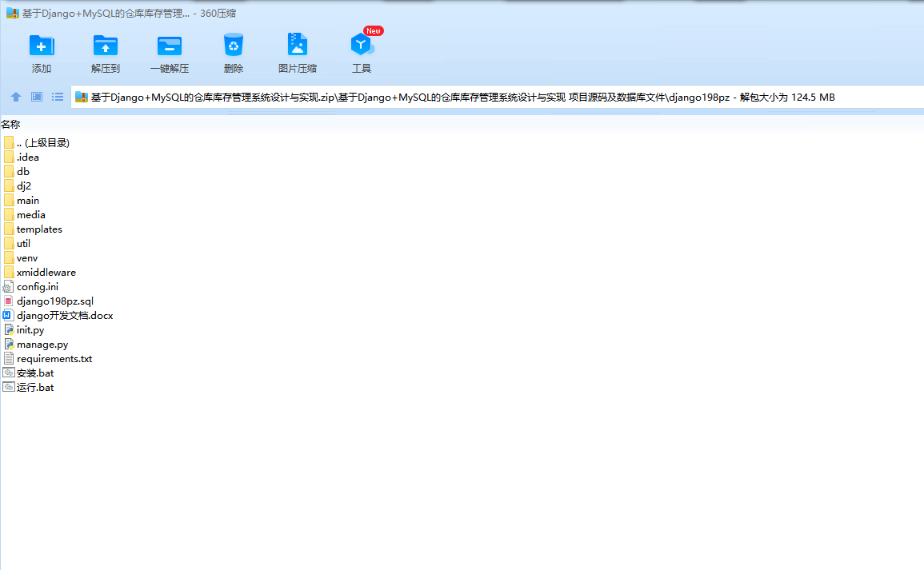The height and width of the screenshot is (570, 924).
Task: Select the util folder name
Action: point(23,244)
